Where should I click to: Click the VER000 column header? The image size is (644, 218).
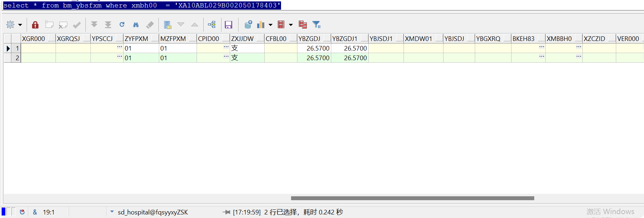click(x=630, y=38)
